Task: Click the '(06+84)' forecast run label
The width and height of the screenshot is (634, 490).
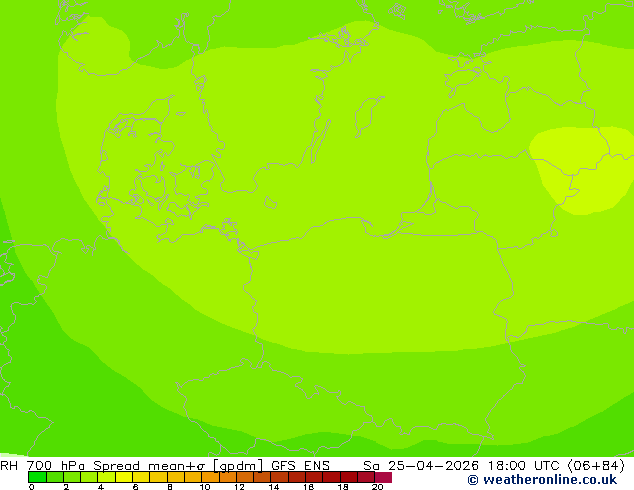Action: click(x=596, y=466)
